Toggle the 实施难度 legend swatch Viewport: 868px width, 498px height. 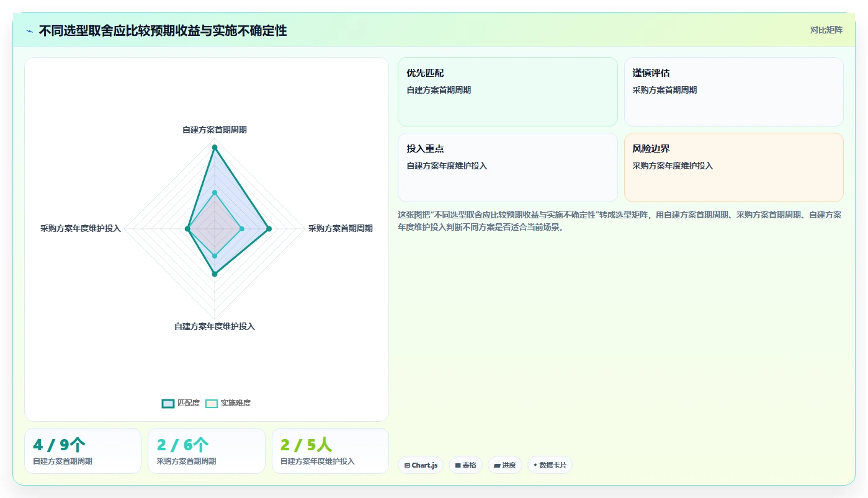coord(212,403)
